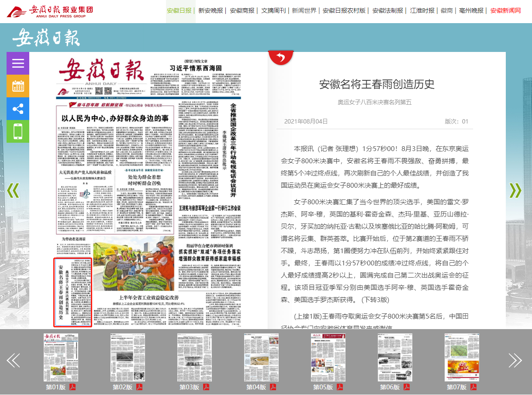This screenshot has height=395, width=532.
Task: Open the 安徽新闻网 link
Action: (505, 10)
